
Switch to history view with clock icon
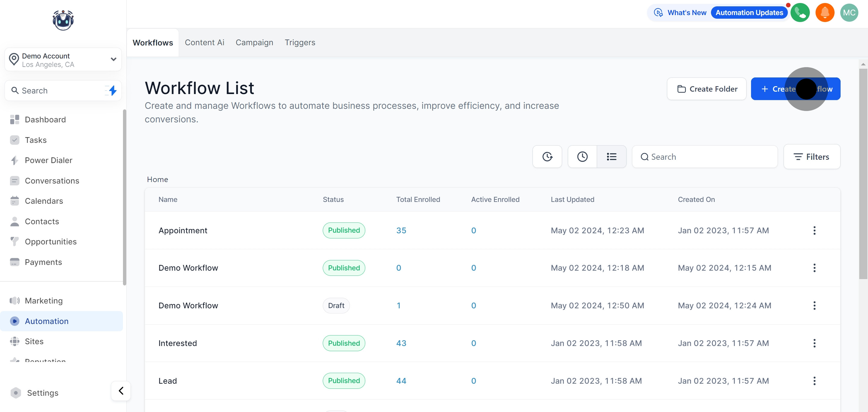582,156
